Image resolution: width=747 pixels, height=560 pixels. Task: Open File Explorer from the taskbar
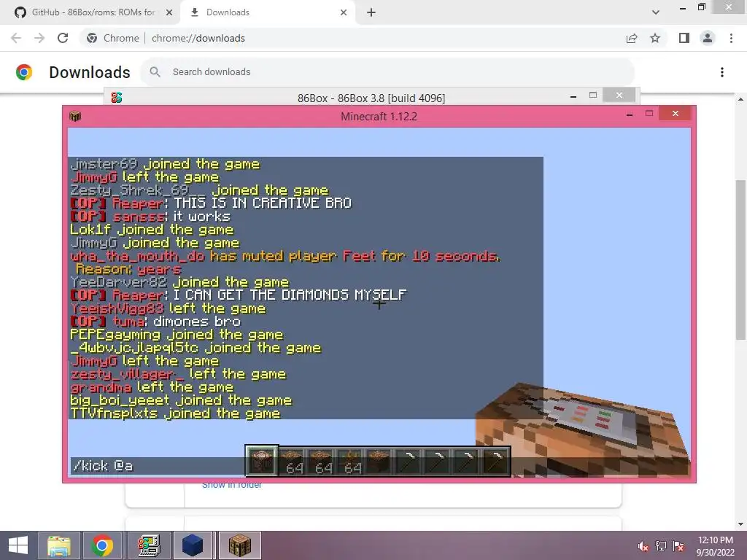click(x=58, y=545)
